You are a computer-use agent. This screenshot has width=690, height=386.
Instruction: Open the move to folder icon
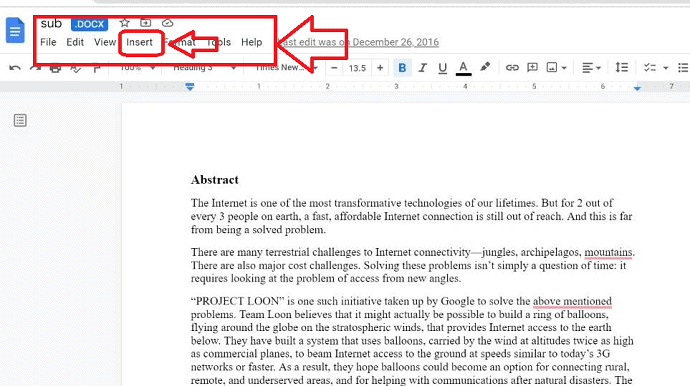click(145, 23)
